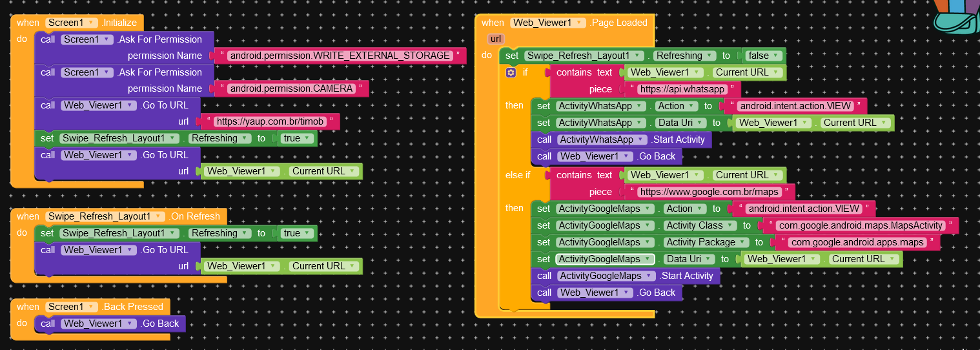This screenshot has height=350, width=980.
Task: Select Go Back call below ActivityWhatsApp Start Activity
Action: (x=606, y=156)
